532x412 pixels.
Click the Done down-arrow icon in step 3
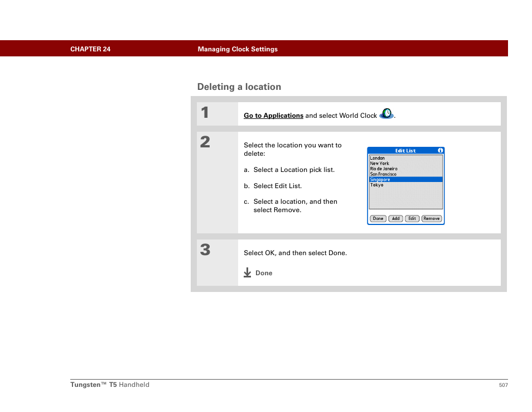(248, 272)
